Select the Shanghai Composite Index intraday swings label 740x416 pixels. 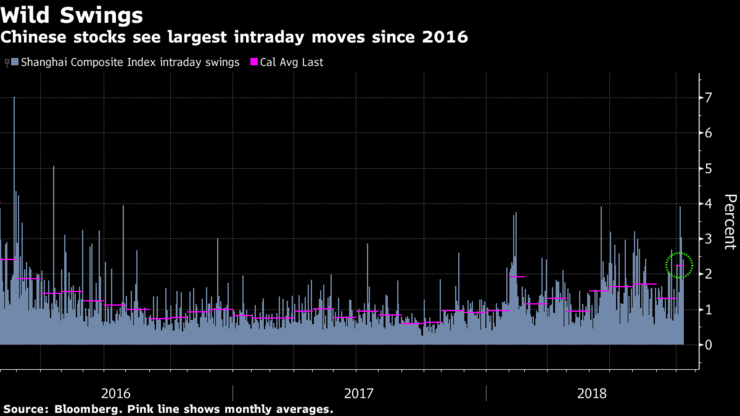(x=130, y=62)
